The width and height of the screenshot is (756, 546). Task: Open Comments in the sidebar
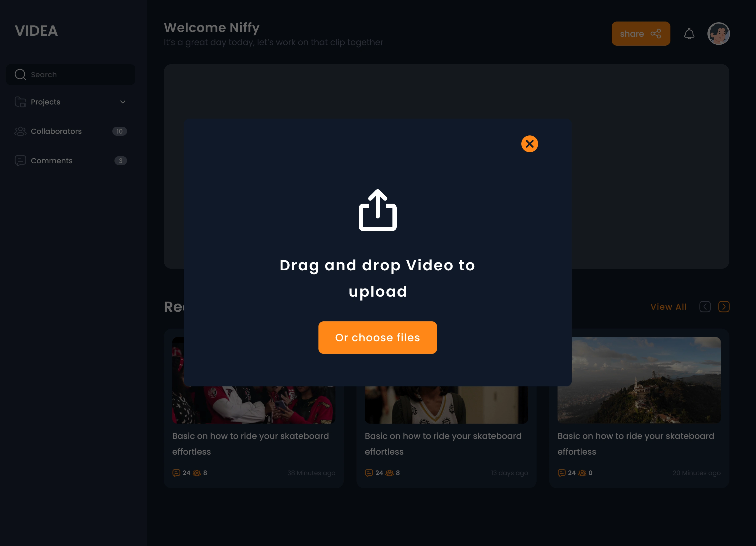(51, 161)
